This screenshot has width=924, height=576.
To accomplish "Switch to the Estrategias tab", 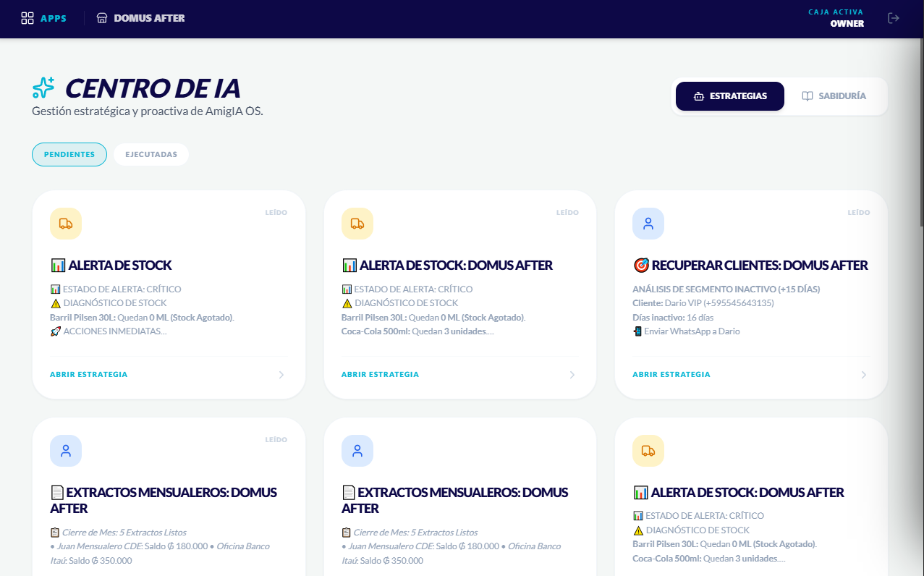I will tap(730, 96).
